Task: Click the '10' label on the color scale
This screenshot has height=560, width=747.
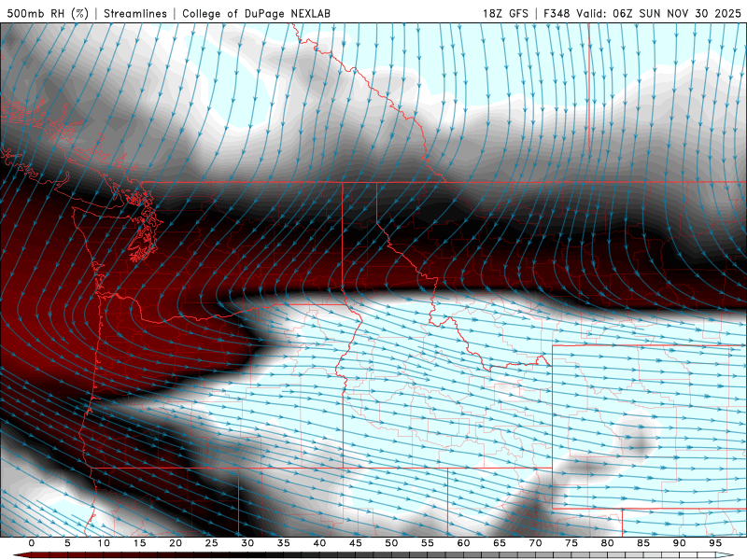Action: (104, 543)
